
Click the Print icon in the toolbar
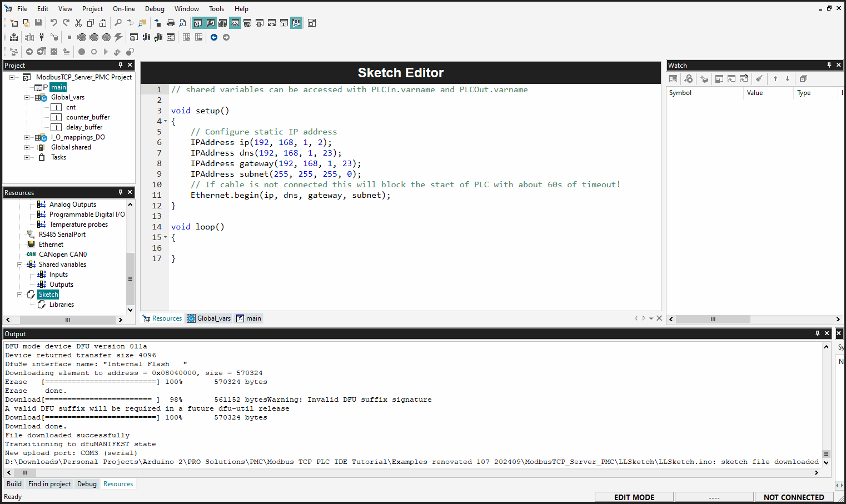coord(171,23)
